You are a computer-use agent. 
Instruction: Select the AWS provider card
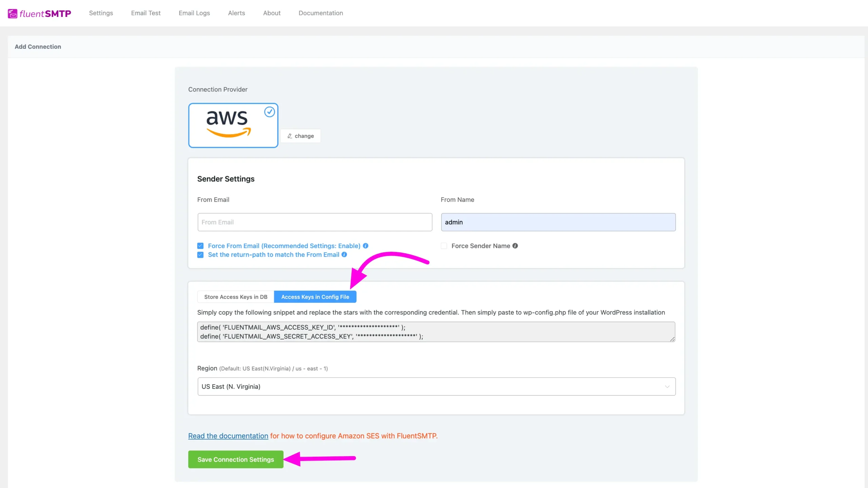coord(233,125)
